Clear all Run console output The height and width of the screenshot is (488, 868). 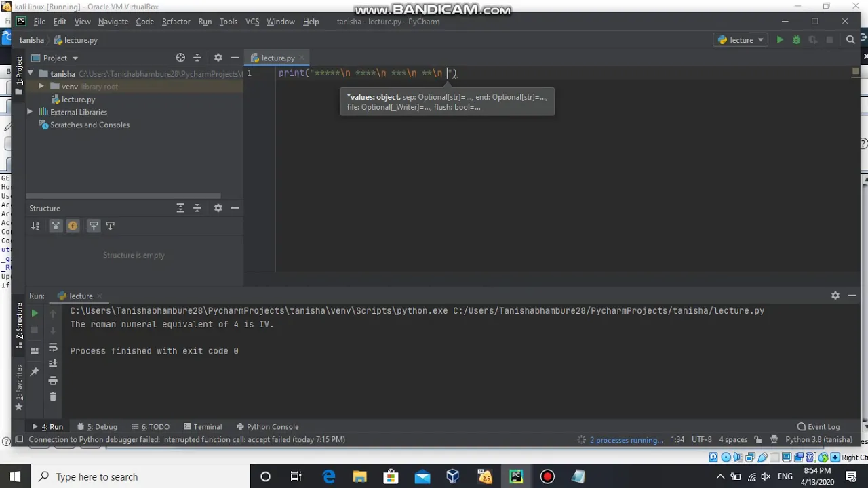tap(53, 397)
